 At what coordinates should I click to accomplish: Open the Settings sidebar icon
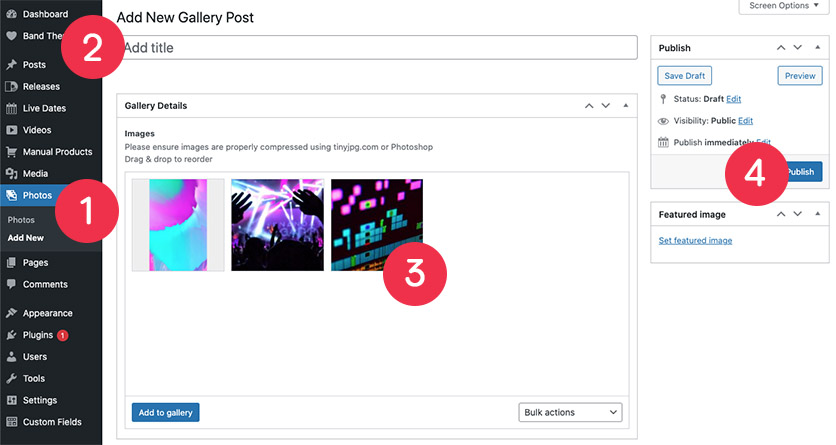(x=11, y=400)
